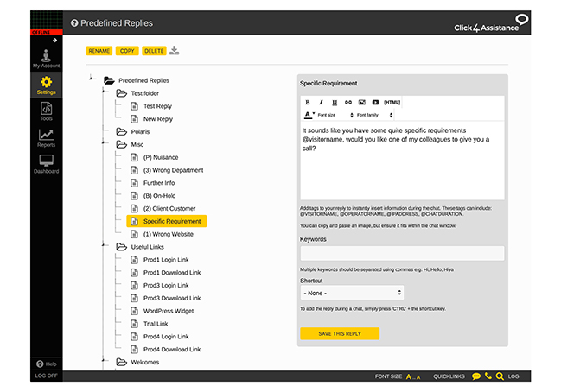Viewport: 561px width, 392px height.
Task: Click the Rename button
Action: pos(99,51)
